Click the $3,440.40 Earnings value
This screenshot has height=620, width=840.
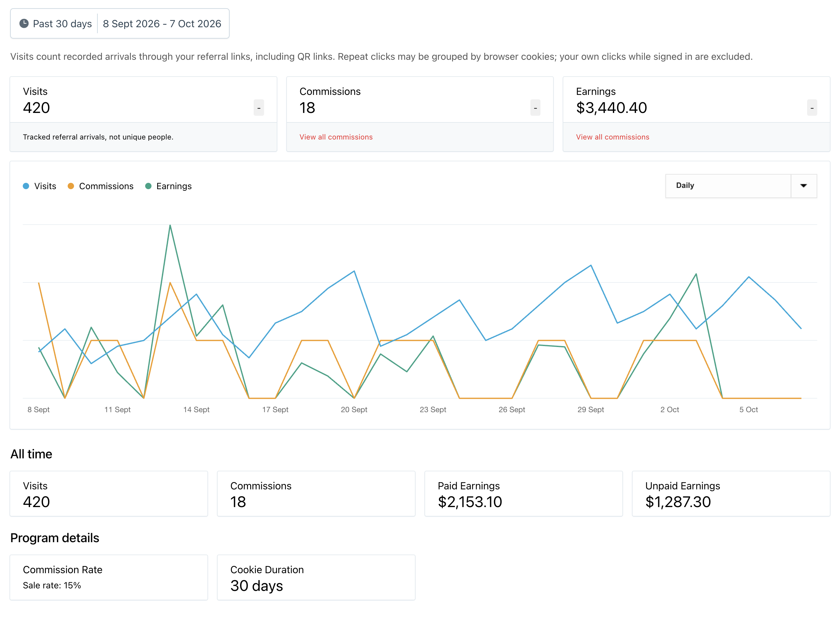pos(612,108)
